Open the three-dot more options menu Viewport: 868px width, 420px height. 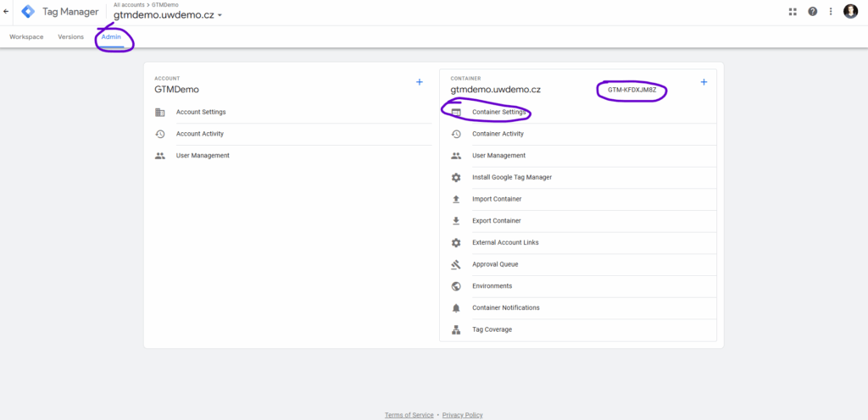point(831,12)
